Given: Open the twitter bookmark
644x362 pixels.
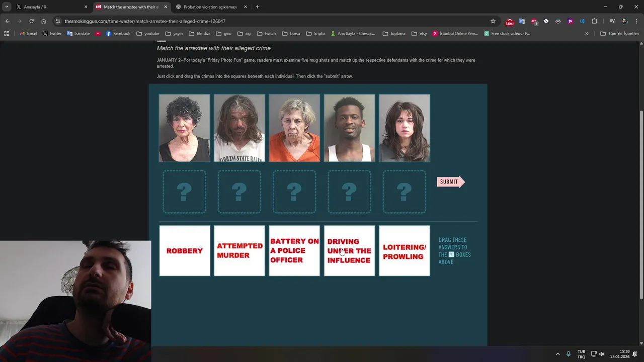Looking at the screenshot, I should pyautogui.click(x=52, y=34).
